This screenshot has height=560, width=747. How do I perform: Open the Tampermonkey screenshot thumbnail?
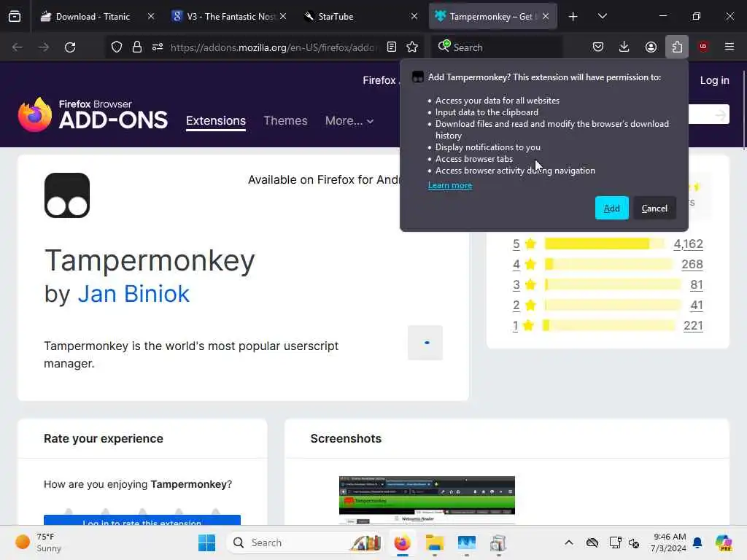pos(427,500)
